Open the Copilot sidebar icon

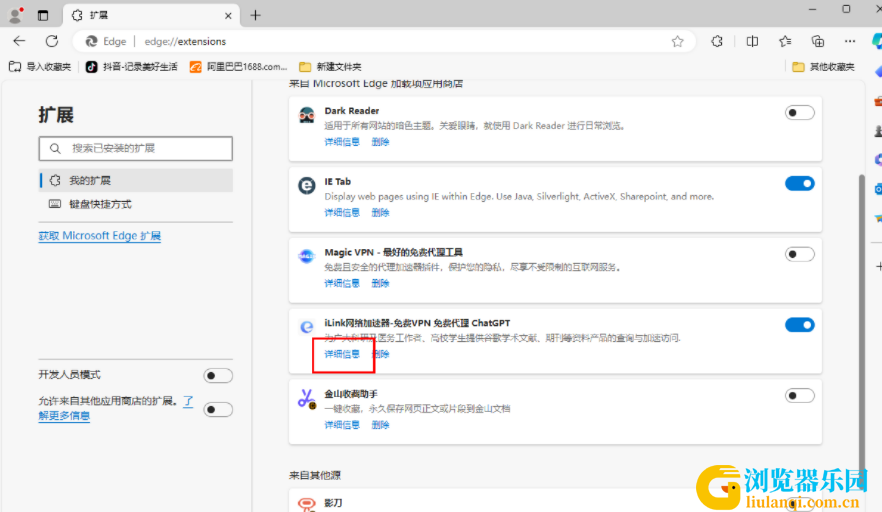click(877, 41)
